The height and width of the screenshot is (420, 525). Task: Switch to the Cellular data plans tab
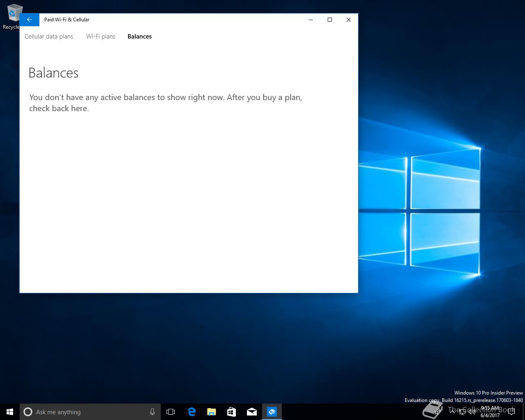click(49, 37)
